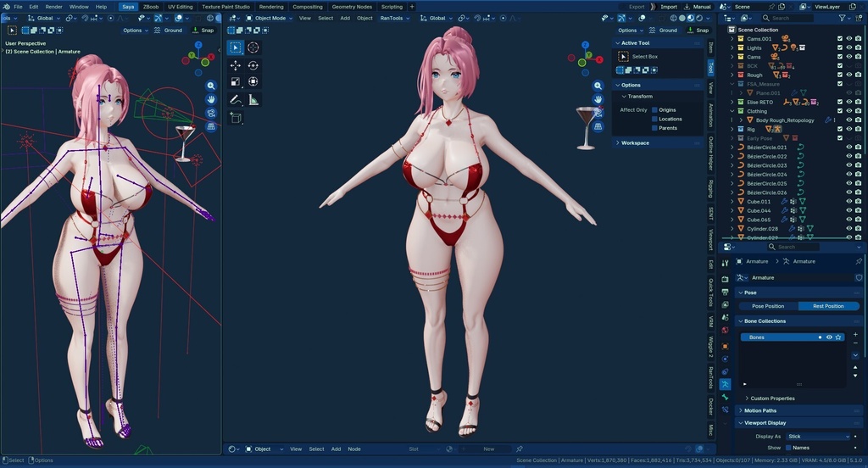Hide BézierCircle.021 in viewport
868x468 pixels.
(849, 148)
